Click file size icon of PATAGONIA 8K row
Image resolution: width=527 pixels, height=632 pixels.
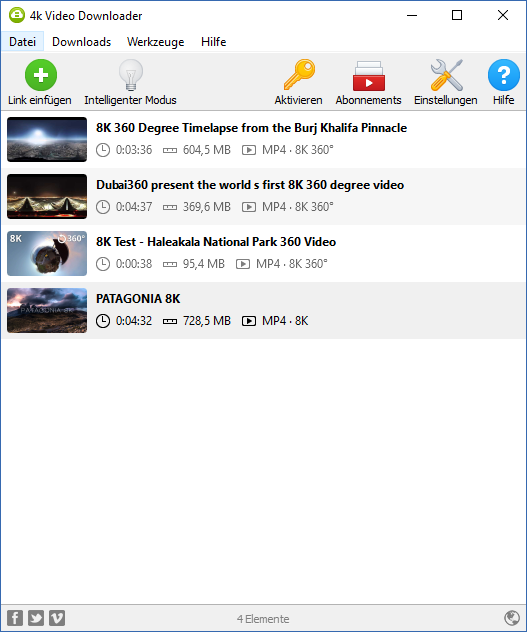coord(170,321)
